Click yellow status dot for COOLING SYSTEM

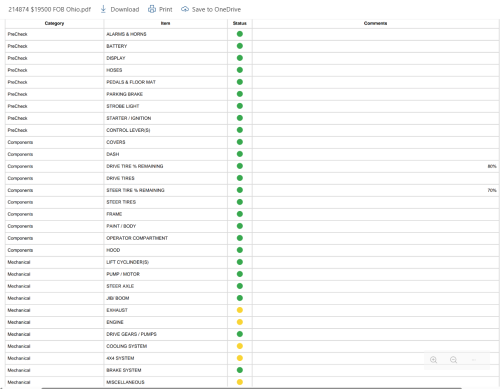click(x=240, y=346)
